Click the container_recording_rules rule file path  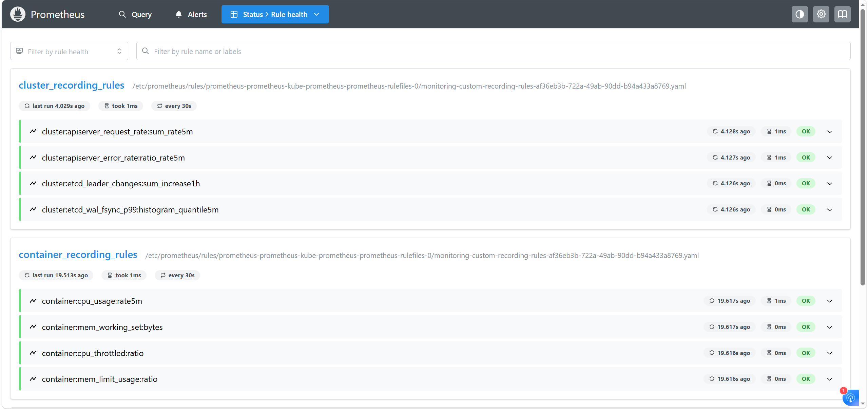click(422, 256)
